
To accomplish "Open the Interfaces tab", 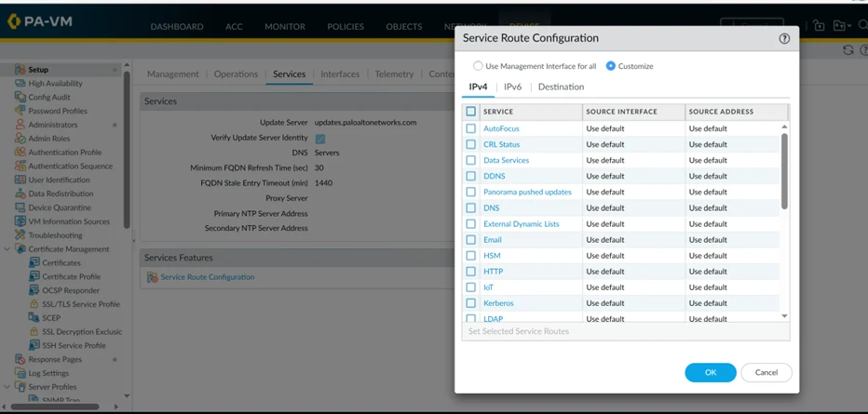I will point(340,74).
